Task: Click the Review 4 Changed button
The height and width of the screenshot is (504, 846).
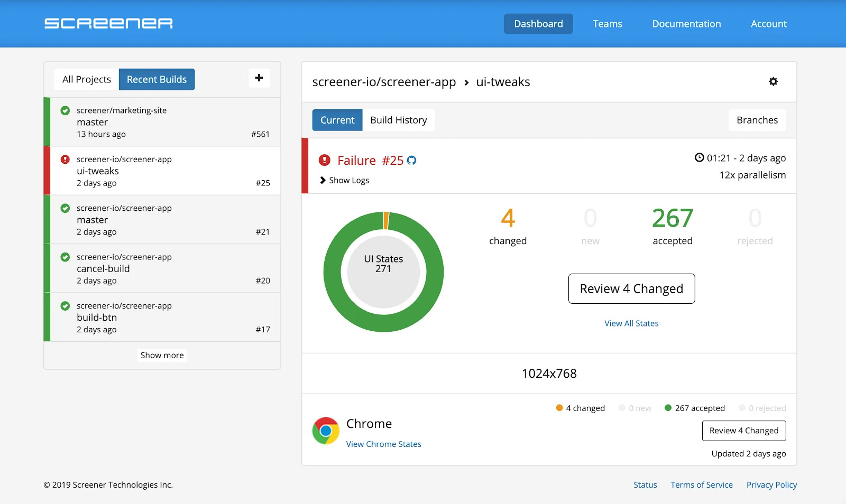Action: 631,288
